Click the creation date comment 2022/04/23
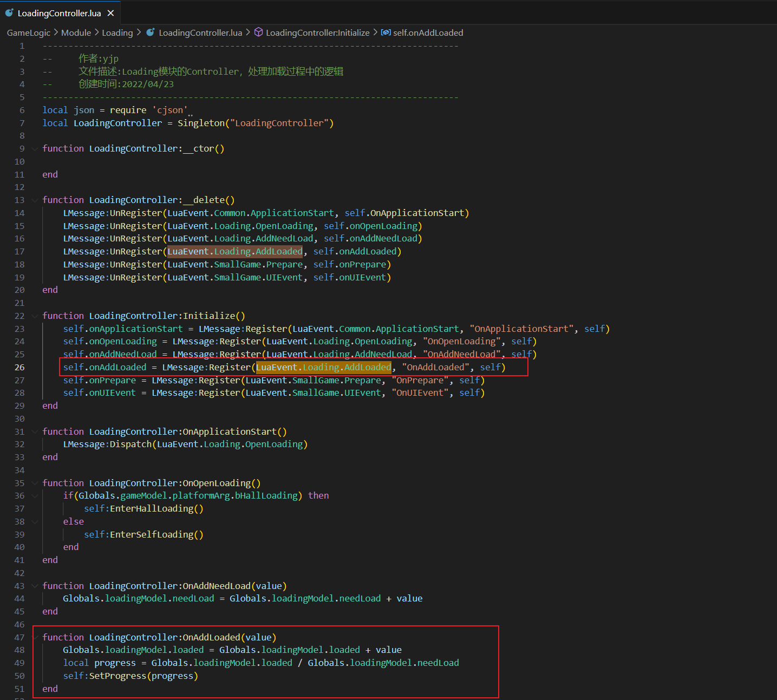The height and width of the screenshot is (700, 777). click(148, 84)
